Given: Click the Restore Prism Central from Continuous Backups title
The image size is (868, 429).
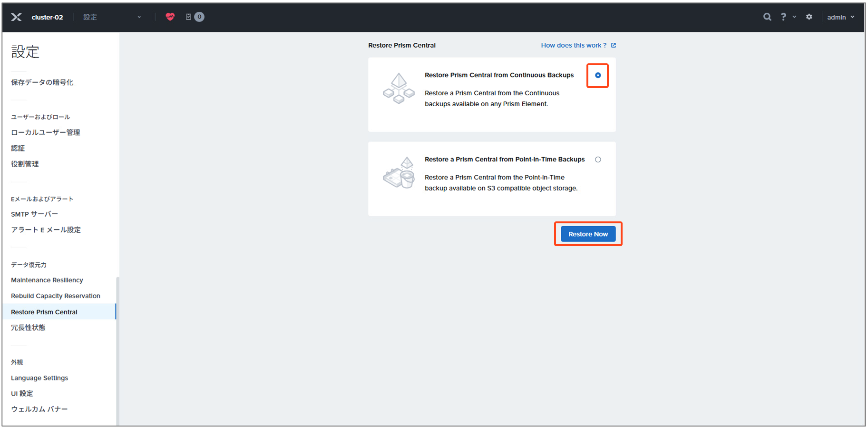Looking at the screenshot, I should [x=499, y=75].
